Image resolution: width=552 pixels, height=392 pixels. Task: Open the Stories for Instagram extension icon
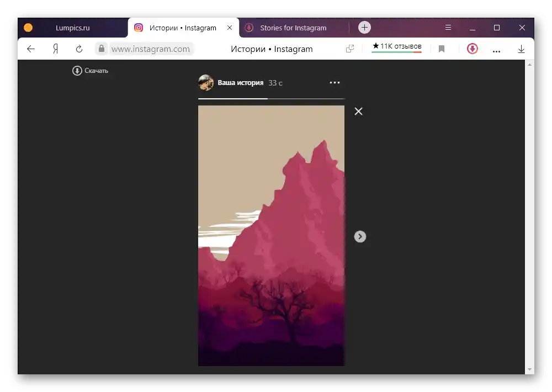(x=472, y=49)
